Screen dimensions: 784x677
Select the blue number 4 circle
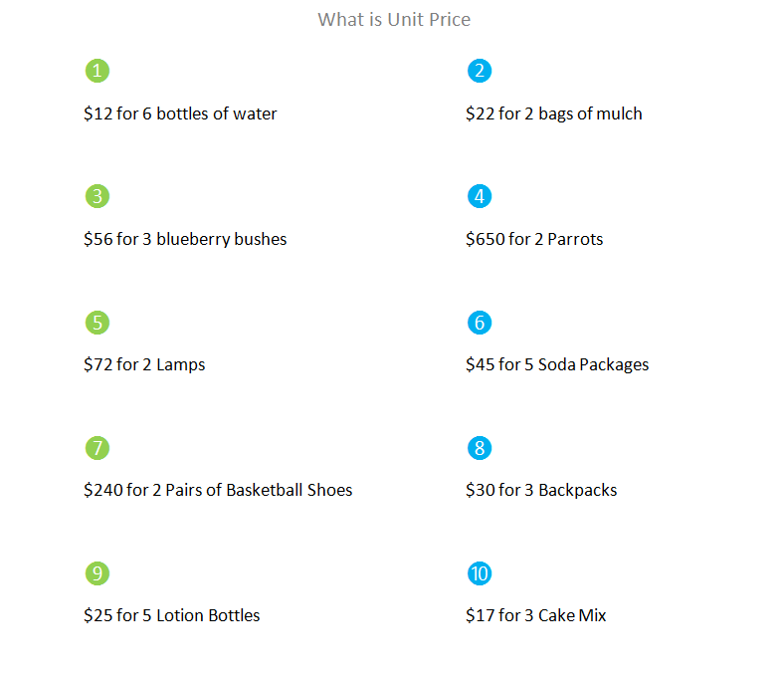(479, 196)
